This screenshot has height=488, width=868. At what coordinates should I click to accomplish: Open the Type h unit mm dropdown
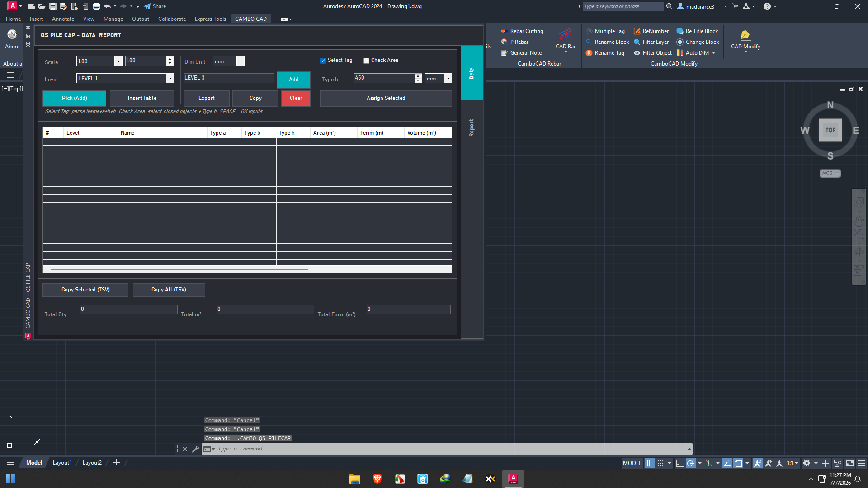pyautogui.click(x=448, y=79)
